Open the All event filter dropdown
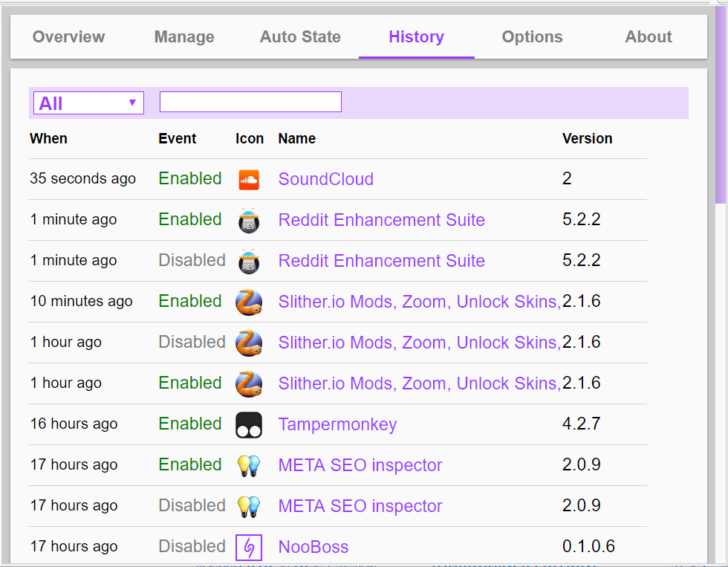 click(x=88, y=103)
